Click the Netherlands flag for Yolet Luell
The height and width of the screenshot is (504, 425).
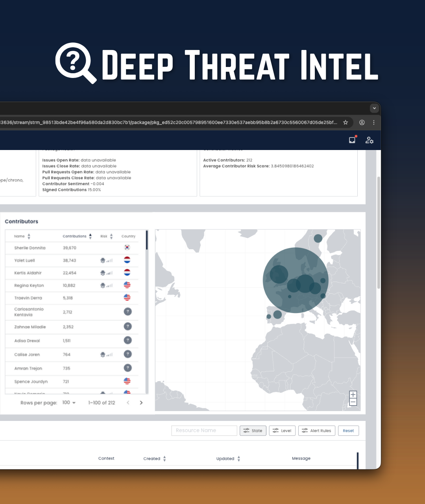(x=127, y=260)
